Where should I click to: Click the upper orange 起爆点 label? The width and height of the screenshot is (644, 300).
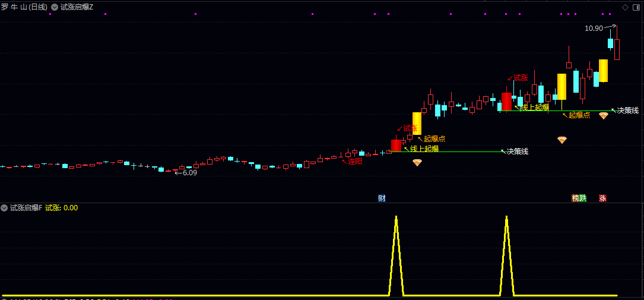tap(579, 115)
